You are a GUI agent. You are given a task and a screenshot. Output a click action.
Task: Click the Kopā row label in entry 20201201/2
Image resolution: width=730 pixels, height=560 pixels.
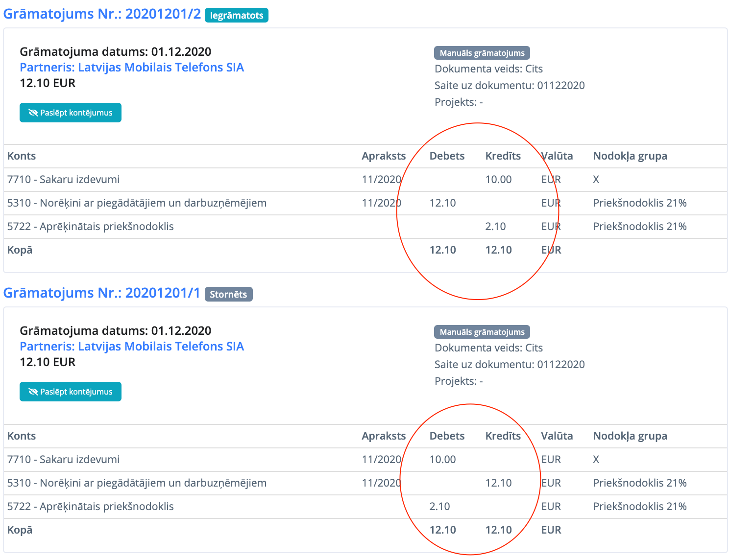[20, 250]
